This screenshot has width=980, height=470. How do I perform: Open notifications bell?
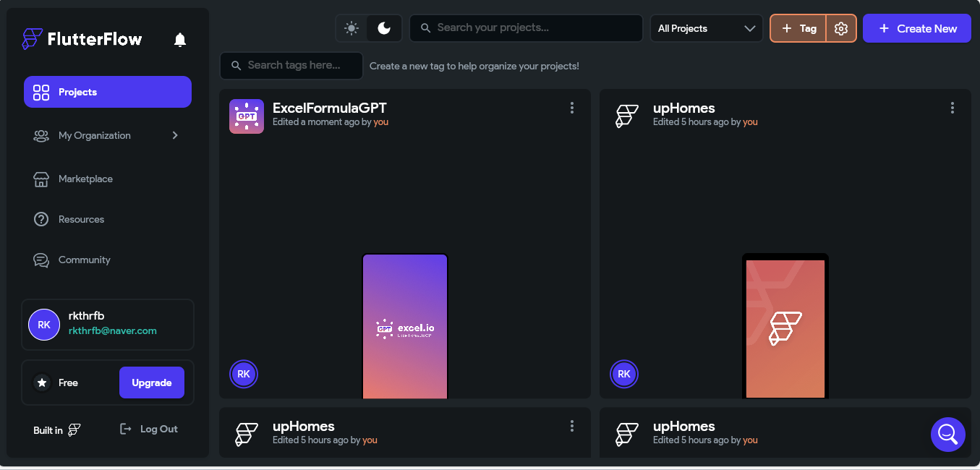coord(180,40)
